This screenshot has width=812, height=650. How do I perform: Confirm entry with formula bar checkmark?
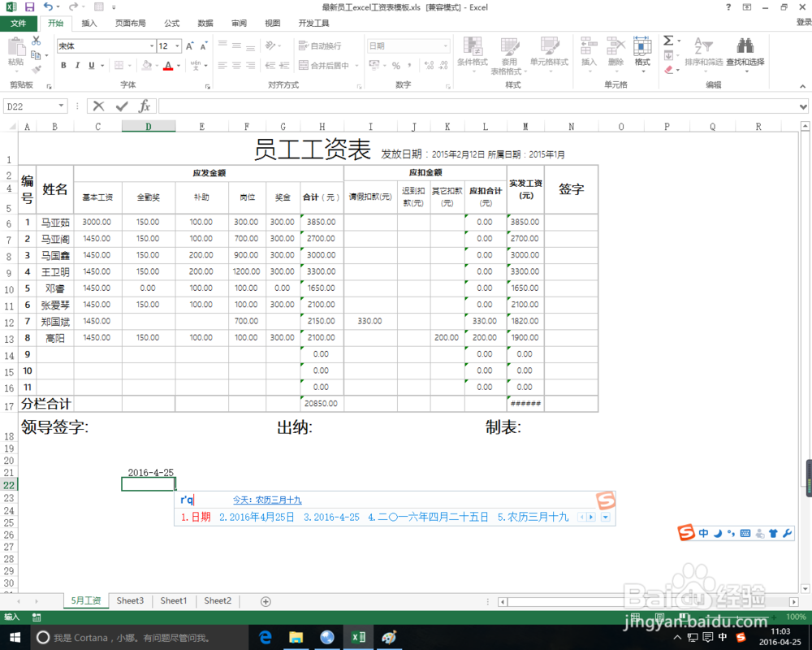click(122, 106)
